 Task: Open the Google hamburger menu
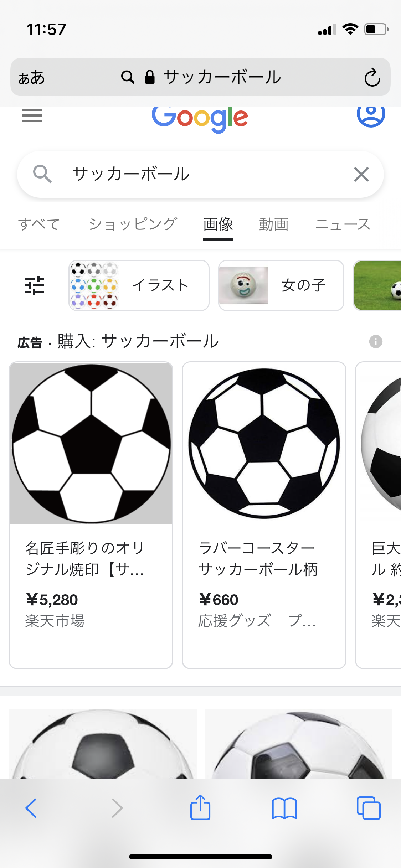click(x=32, y=115)
